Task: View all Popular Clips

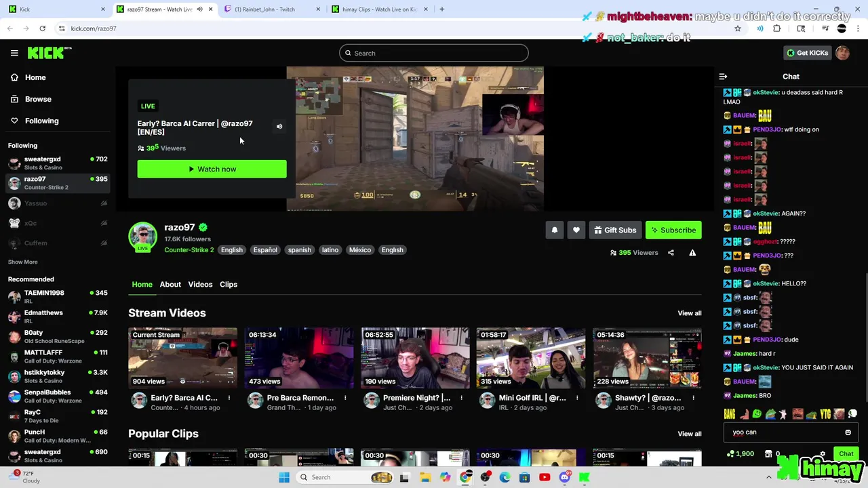Action: (x=690, y=434)
